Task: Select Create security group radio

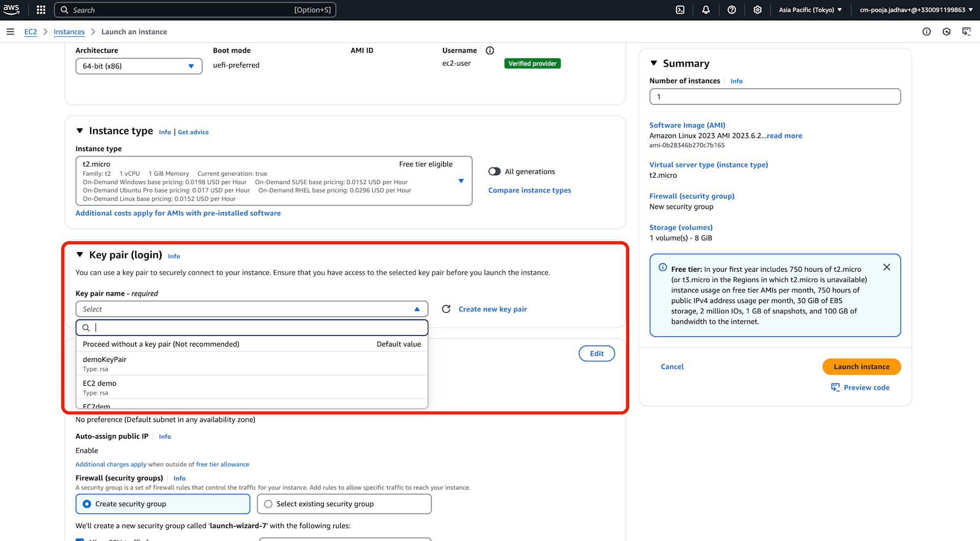Action: pos(87,504)
